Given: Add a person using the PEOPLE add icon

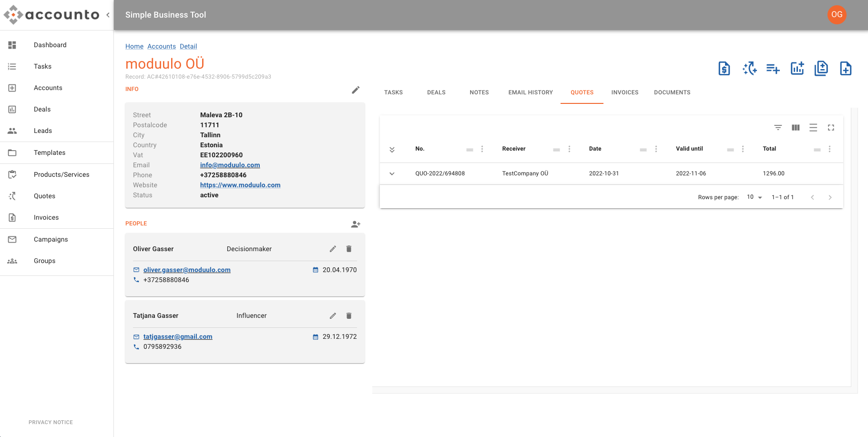Looking at the screenshot, I should (x=356, y=224).
